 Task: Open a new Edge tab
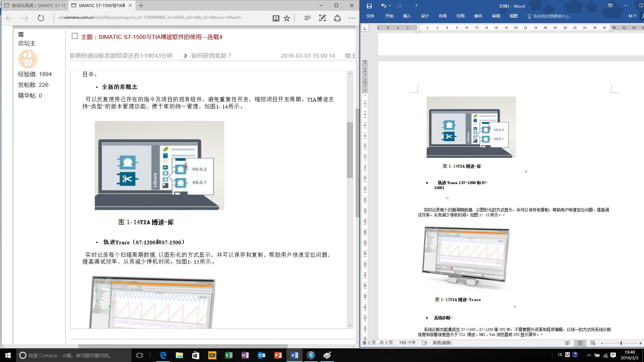(x=141, y=5)
